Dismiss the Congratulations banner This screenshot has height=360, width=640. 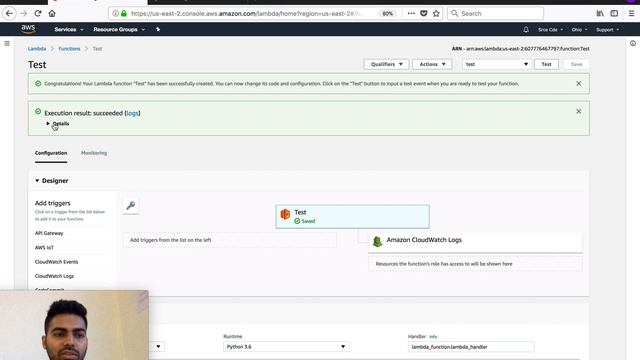click(578, 83)
